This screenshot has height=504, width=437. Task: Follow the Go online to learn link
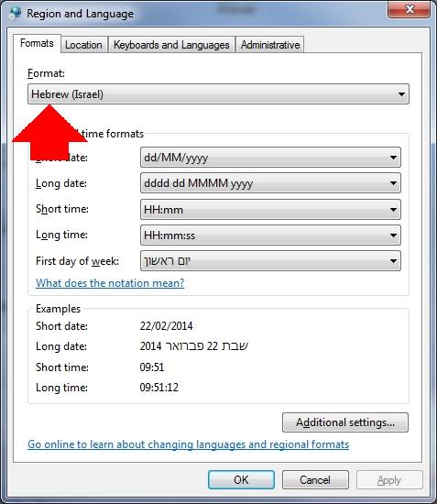click(x=189, y=444)
